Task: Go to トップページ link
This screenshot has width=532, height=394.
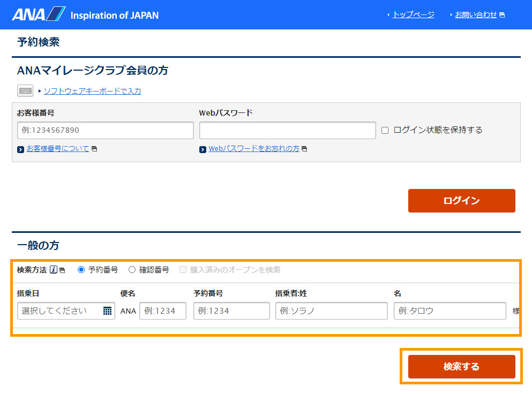Action: tap(413, 15)
